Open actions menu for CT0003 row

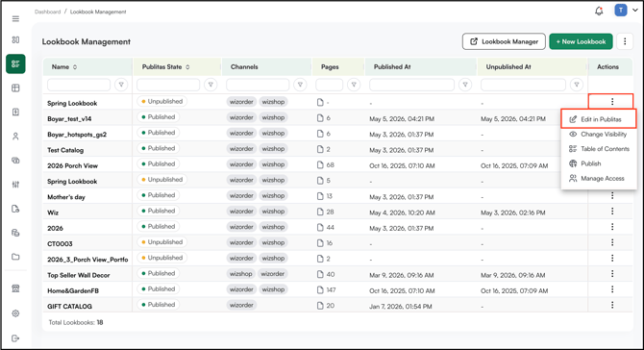pyautogui.click(x=612, y=242)
